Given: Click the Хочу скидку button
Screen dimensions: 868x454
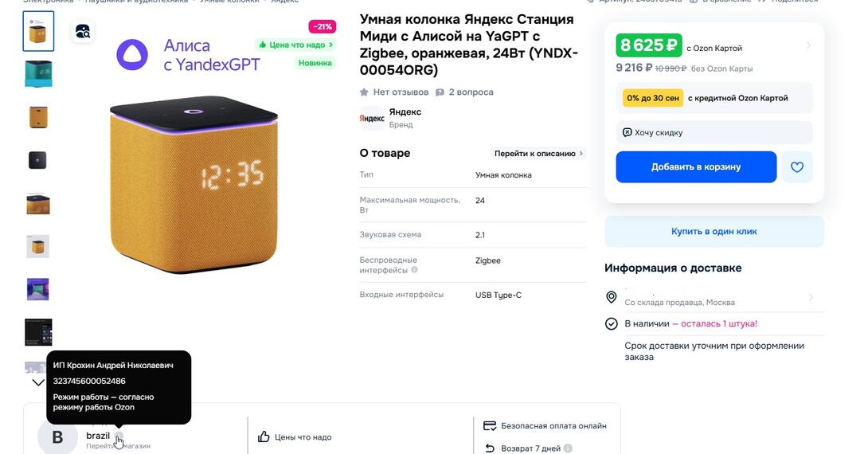Looking at the screenshot, I should (x=714, y=132).
